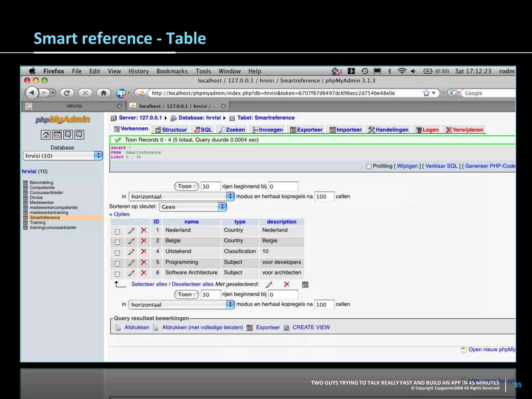Click the Genereer PHP-Code link
The image size is (532, 399).
[490, 166]
